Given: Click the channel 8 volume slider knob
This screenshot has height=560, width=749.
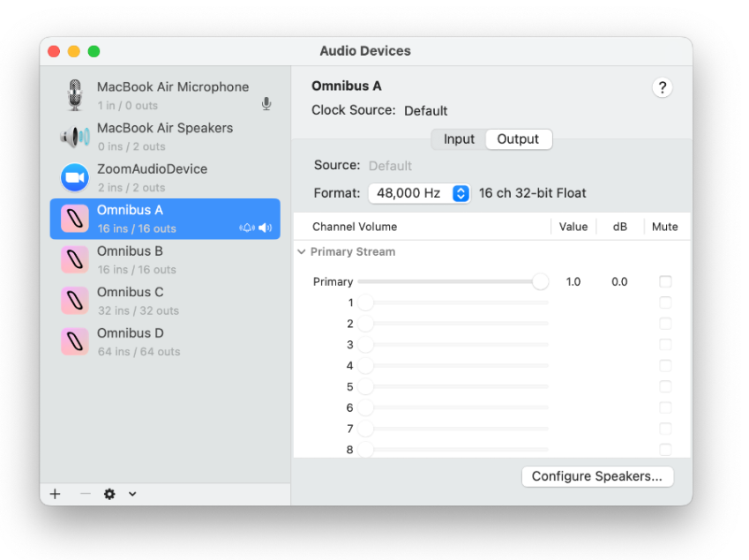Looking at the screenshot, I should point(365,450).
